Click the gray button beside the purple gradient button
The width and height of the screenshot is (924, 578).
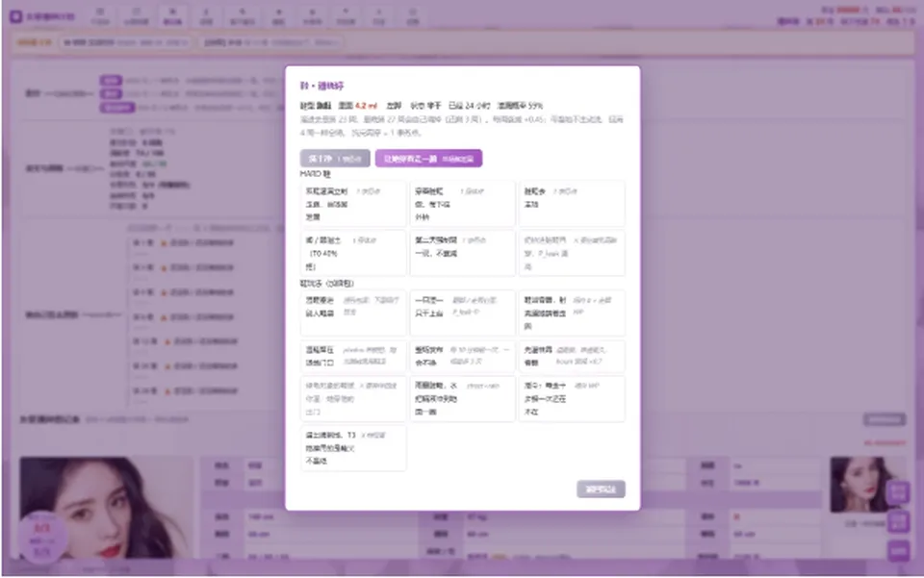(335, 159)
